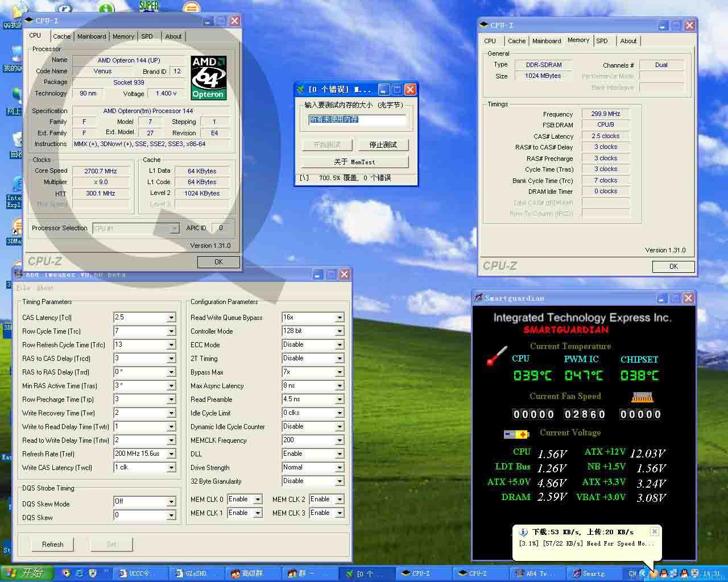Open the Cache tab in left CPU-Z window
728x582 pixels.
(x=61, y=36)
